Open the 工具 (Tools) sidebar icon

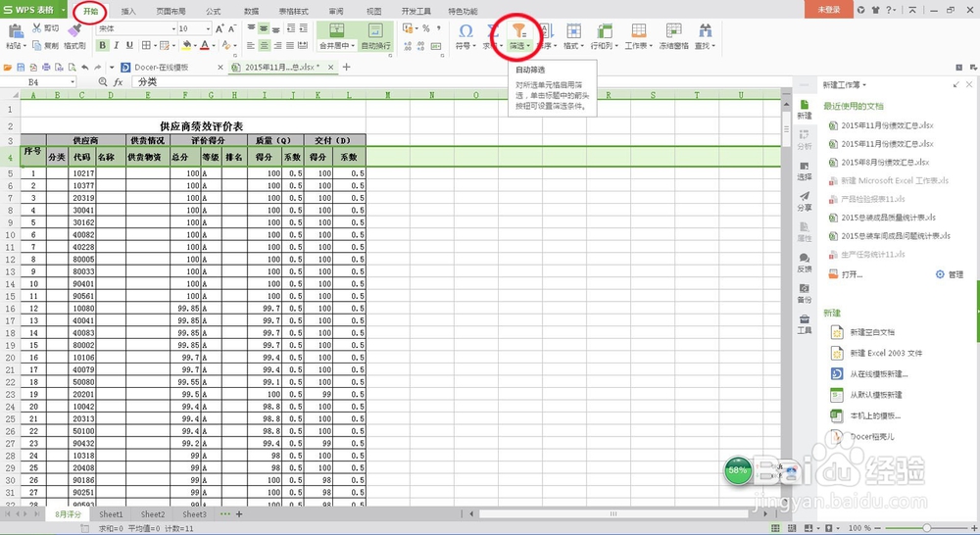(x=805, y=323)
